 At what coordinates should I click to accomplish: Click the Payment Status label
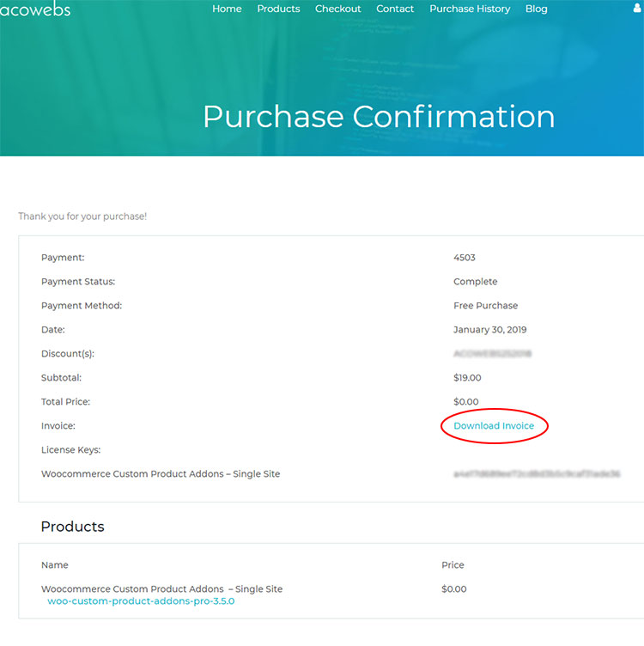point(78,282)
